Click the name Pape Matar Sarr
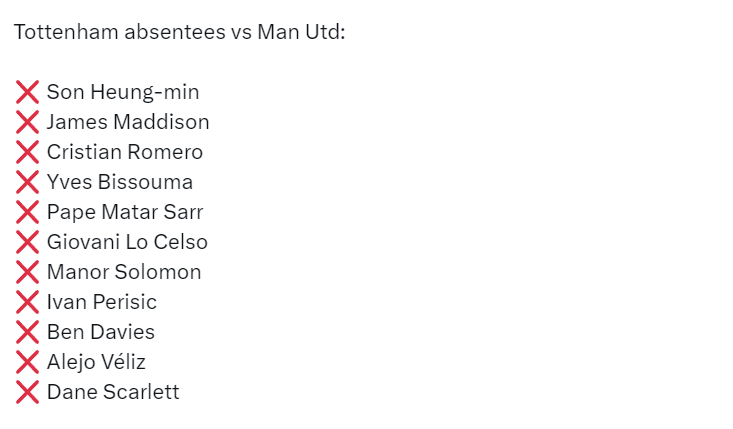Screen dimensions: 733x429 125,212
